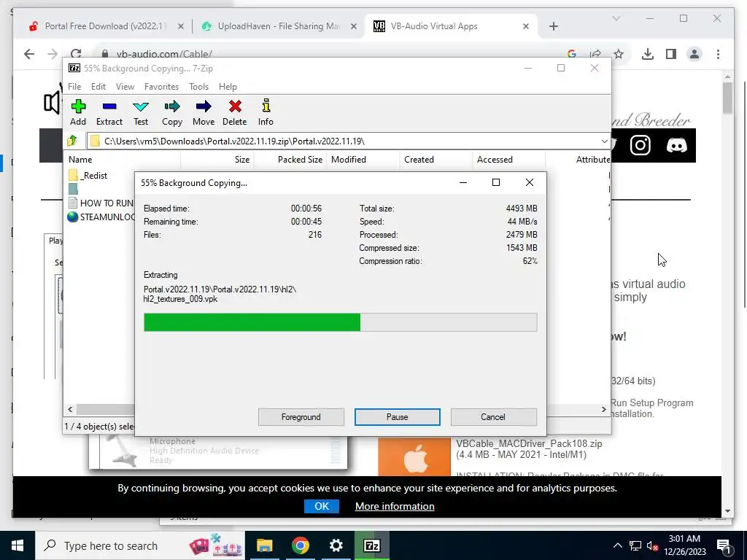Click the Google icon in the address bar
The width and height of the screenshot is (747, 560).
coord(572,54)
